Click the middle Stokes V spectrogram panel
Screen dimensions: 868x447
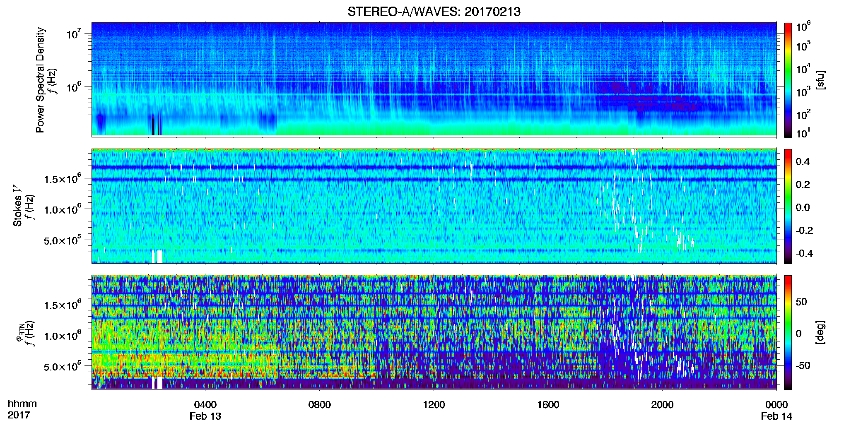click(434, 206)
